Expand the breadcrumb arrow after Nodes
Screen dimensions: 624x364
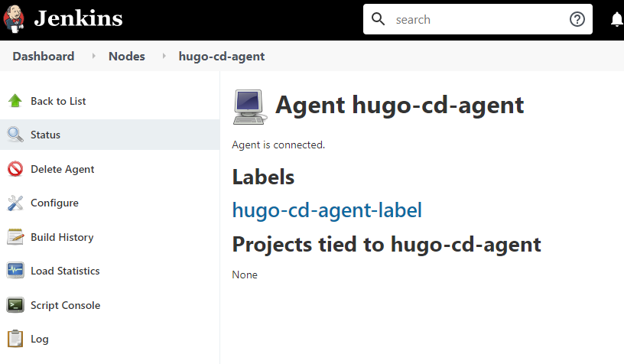(x=164, y=56)
